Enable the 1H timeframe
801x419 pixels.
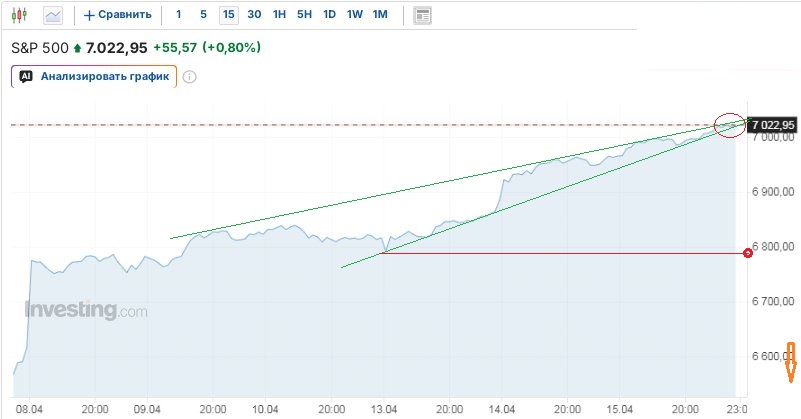[x=279, y=15]
